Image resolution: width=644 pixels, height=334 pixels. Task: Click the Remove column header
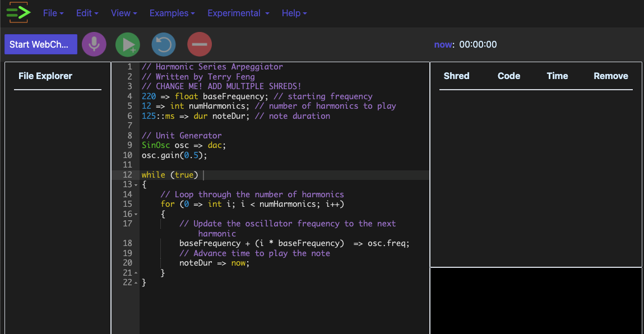[x=610, y=76]
